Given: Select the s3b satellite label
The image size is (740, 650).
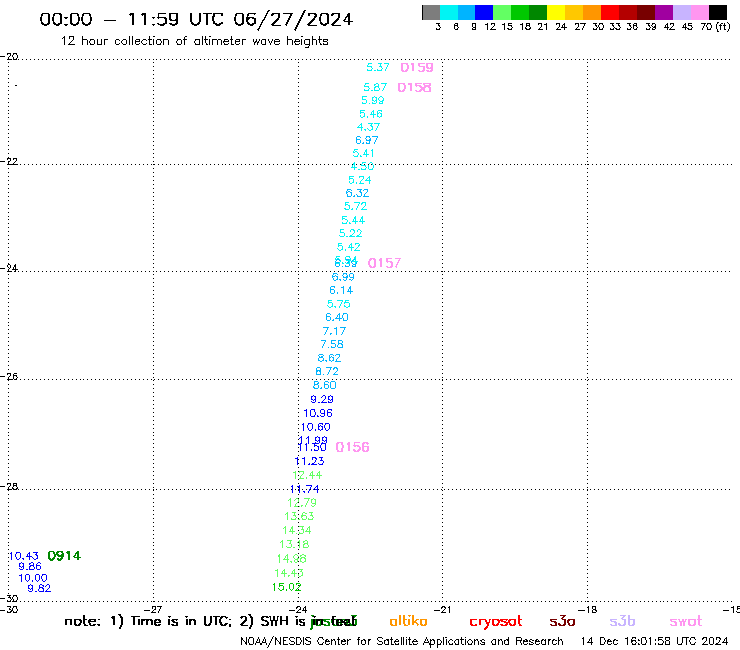Looking at the screenshot, I should tap(622, 621).
